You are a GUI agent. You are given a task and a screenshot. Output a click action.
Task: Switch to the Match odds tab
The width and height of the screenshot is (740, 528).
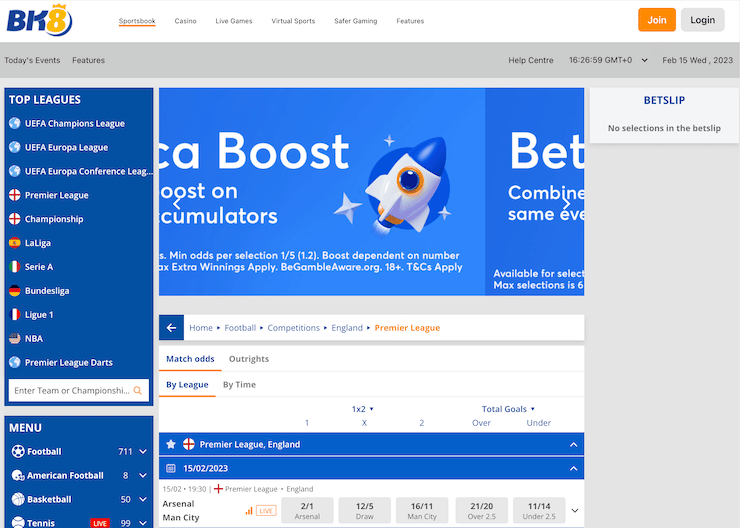(x=190, y=359)
